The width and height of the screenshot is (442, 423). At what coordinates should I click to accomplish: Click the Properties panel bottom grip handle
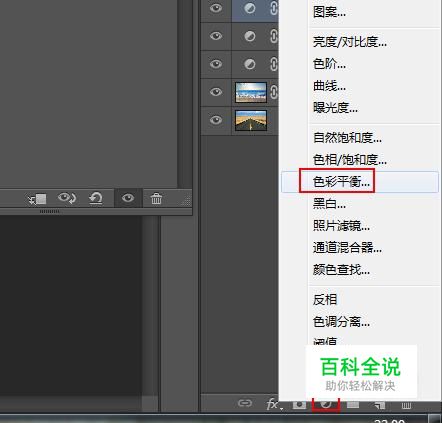[49, 211]
